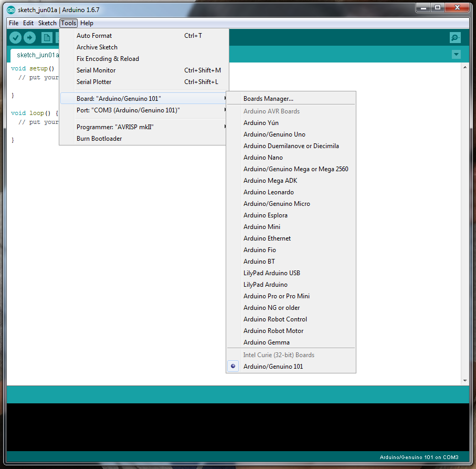
Task: Select Fix Encoding & Reload
Action: click(143, 59)
